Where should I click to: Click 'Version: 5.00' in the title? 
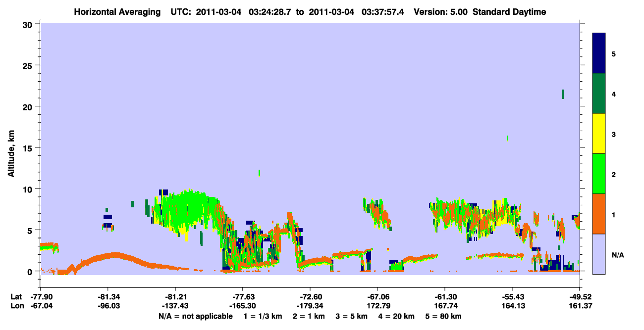point(441,12)
